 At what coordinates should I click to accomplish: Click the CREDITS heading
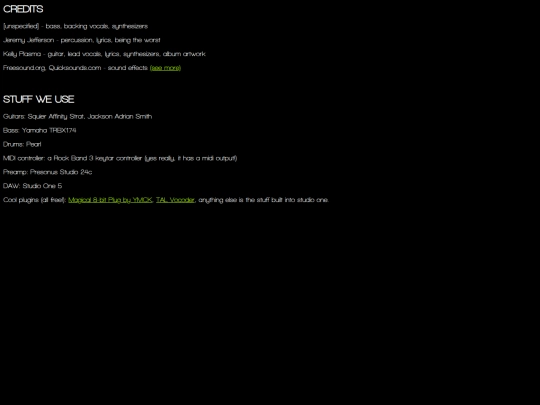tap(23, 9)
